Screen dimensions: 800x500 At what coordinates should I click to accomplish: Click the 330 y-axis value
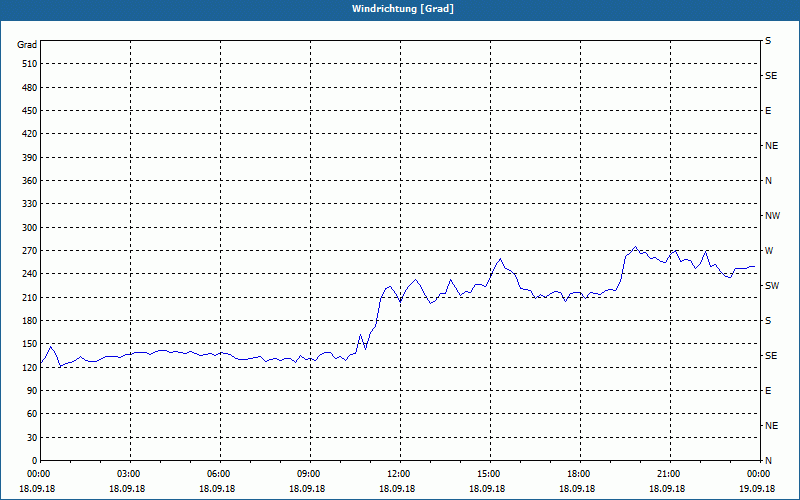30,204
